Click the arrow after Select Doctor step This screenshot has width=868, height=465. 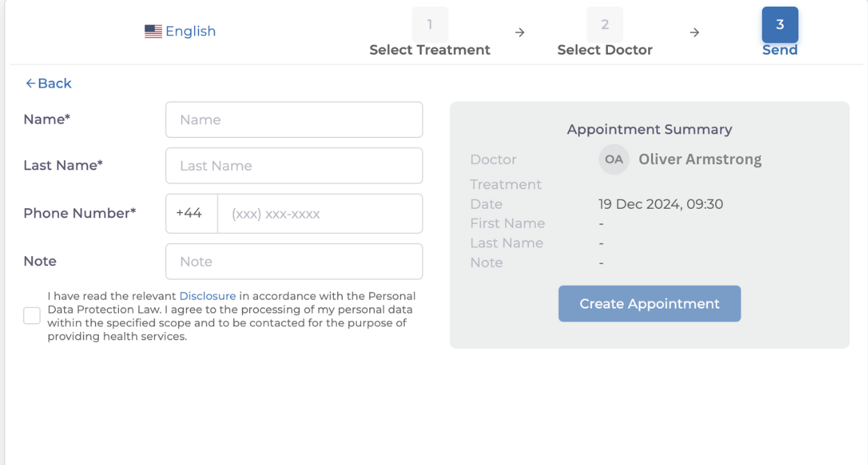[x=694, y=33]
